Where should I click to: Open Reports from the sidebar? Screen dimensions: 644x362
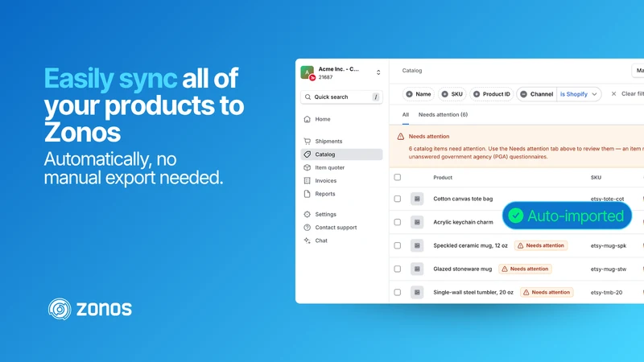tap(341, 194)
